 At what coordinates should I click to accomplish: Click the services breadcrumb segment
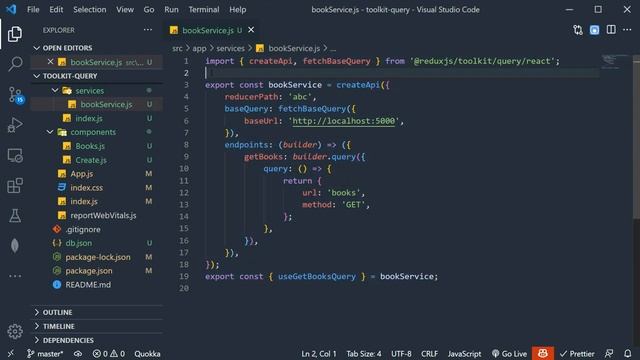(230, 48)
